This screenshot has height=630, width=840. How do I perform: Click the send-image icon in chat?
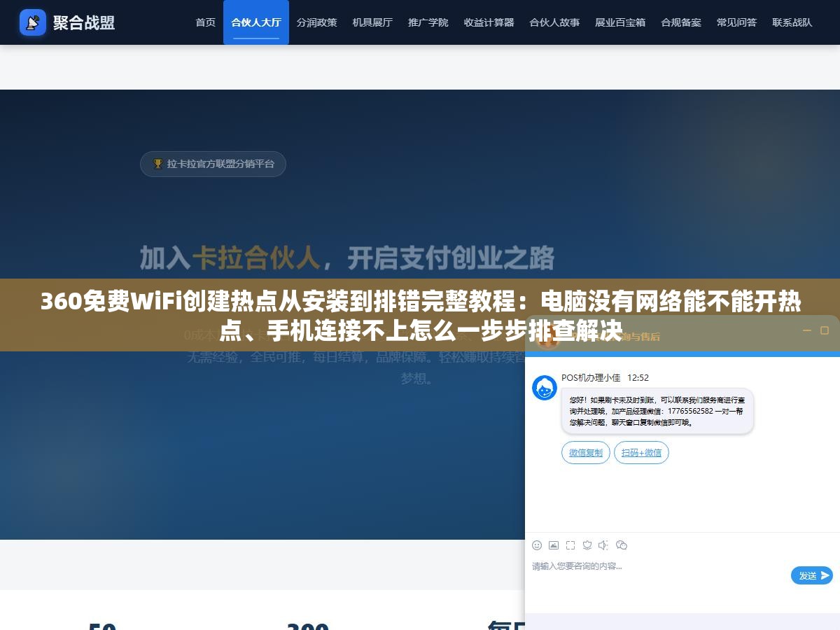pyautogui.click(x=554, y=545)
